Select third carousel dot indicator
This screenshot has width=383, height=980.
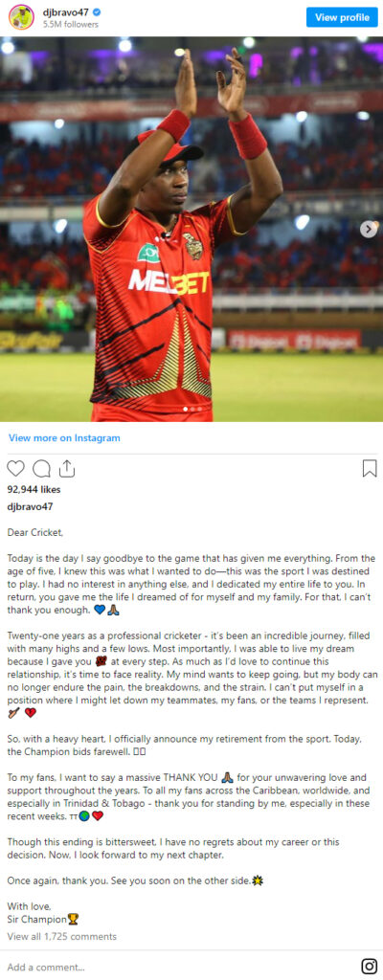tap(199, 410)
